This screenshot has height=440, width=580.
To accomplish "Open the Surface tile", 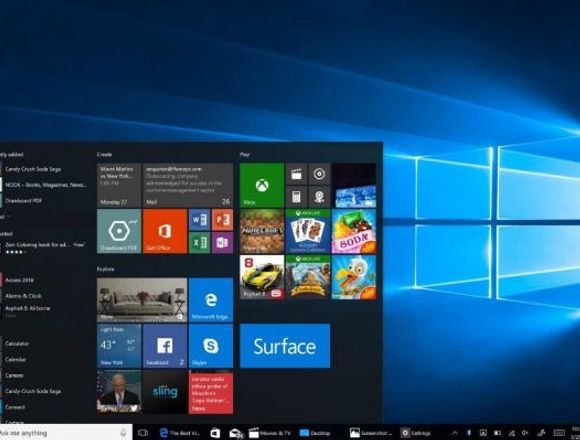I will click(285, 346).
